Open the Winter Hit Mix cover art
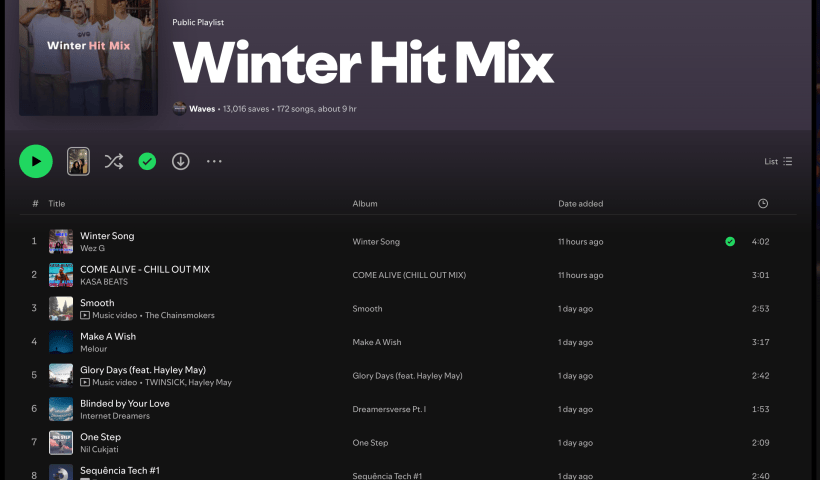Viewport: 820px width, 480px height. [x=88, y=58]
